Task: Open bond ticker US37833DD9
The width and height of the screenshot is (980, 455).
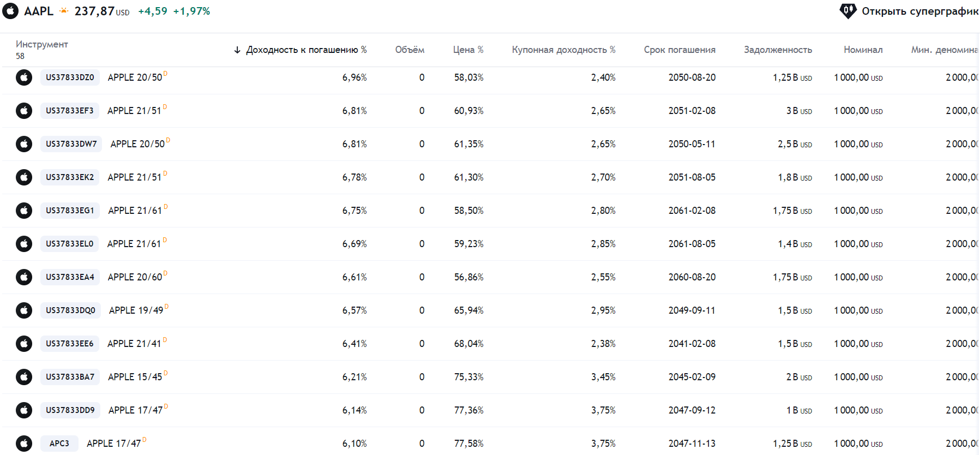Action: click(70, 410)
